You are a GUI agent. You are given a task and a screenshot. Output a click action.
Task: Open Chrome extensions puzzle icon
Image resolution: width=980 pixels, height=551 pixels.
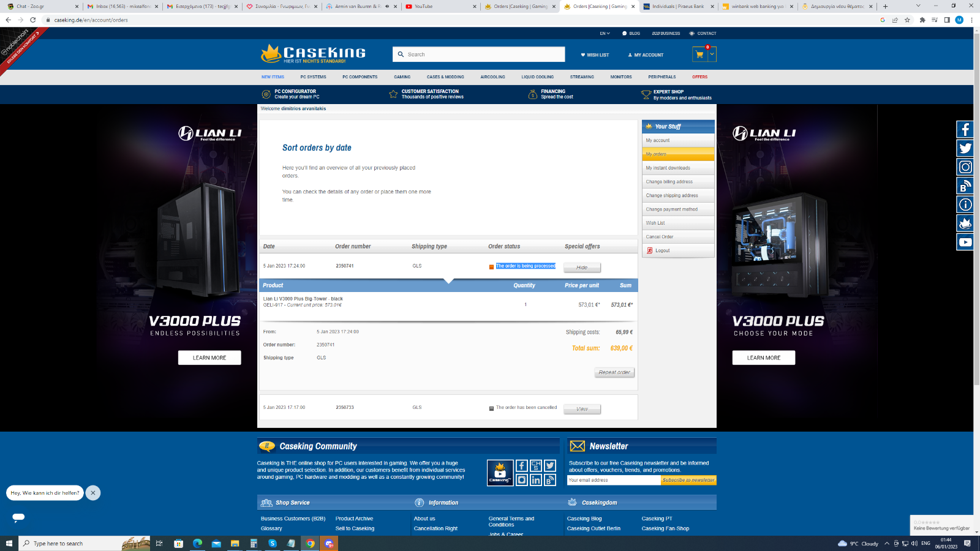pos(922,20)
